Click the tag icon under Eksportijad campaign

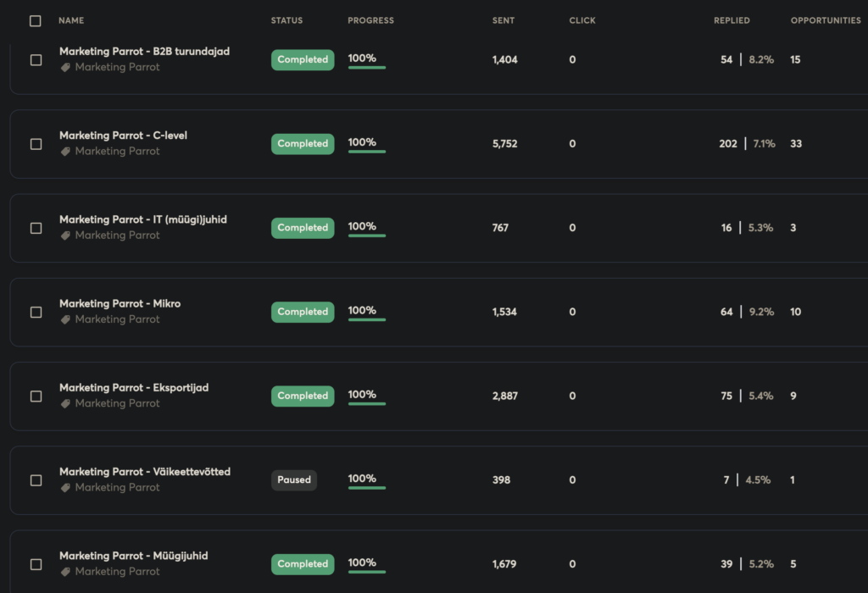[x=65, y=403]
